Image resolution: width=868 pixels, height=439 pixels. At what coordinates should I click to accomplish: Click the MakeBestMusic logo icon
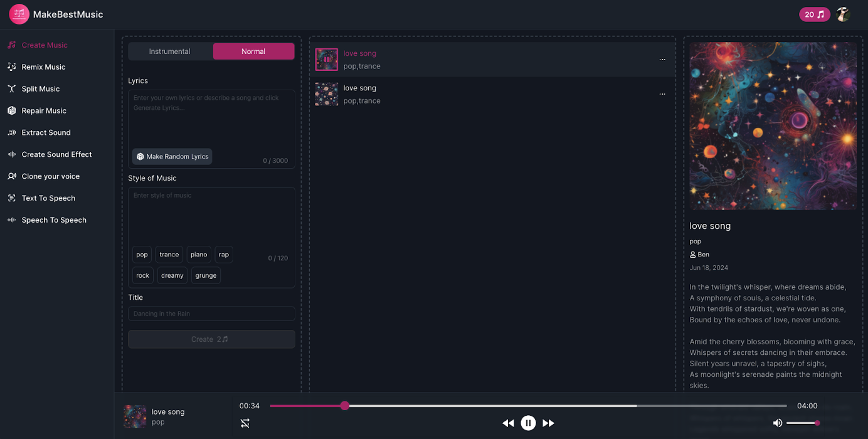(x=19, y=14)
